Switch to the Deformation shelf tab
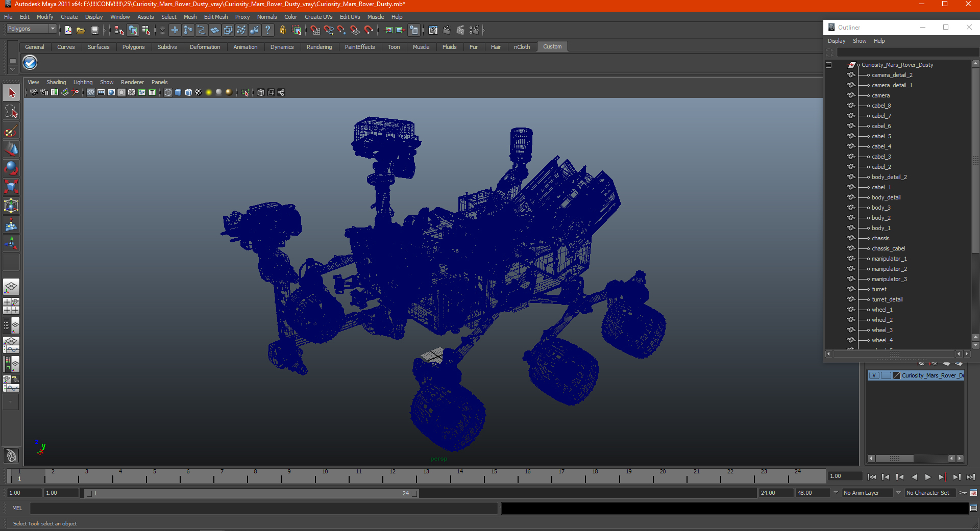 coord(205,47)
